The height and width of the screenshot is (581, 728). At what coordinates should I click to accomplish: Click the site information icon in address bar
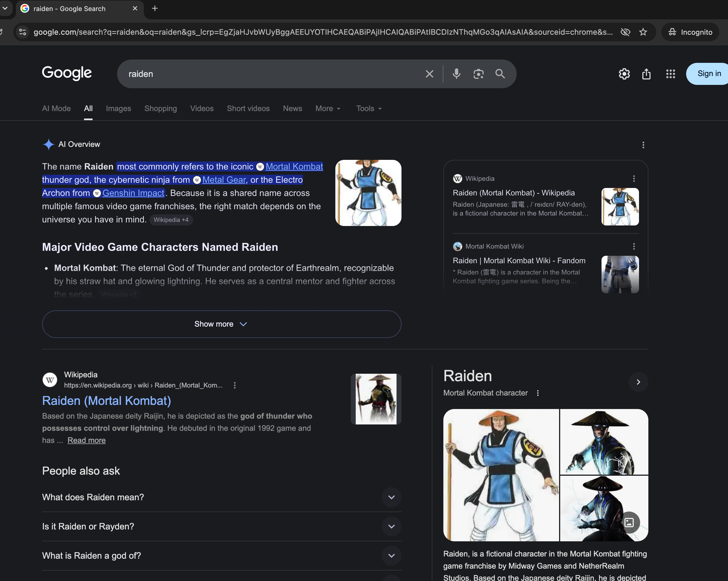[23, 32]
